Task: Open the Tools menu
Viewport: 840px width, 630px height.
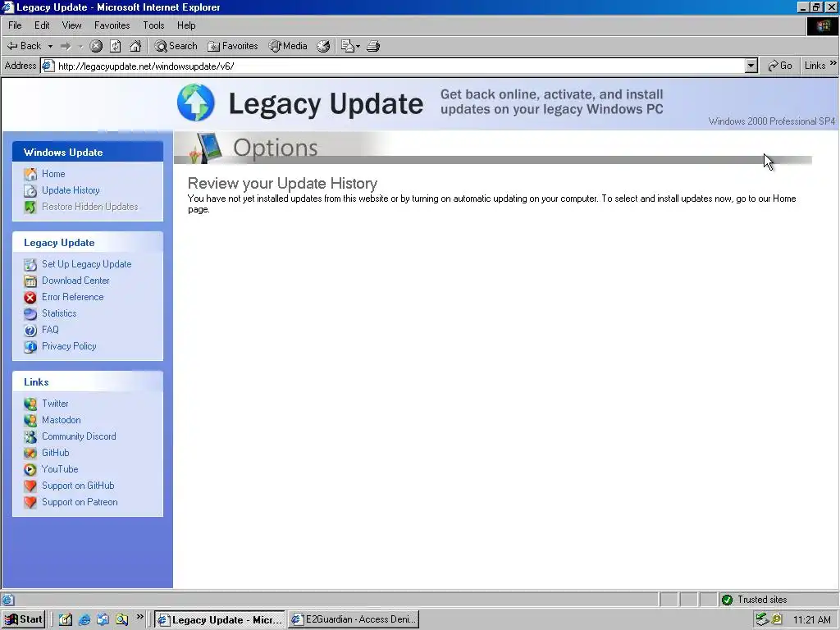Action: pos(153,25)
